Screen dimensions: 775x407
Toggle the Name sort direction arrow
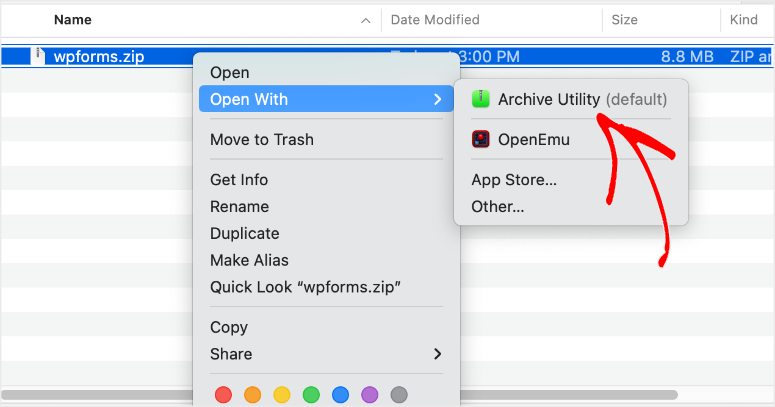point(366,20)
